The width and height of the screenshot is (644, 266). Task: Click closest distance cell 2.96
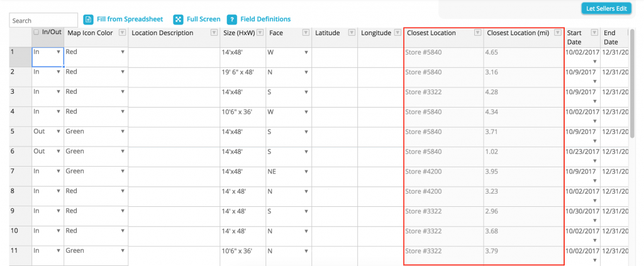[524, 216]
